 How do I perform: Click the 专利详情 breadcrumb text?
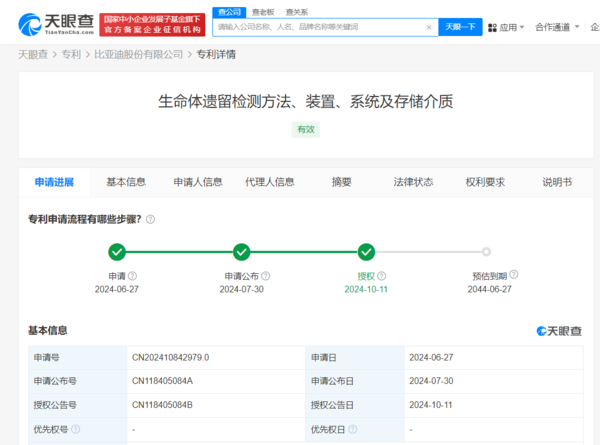(x=216, y=55)
